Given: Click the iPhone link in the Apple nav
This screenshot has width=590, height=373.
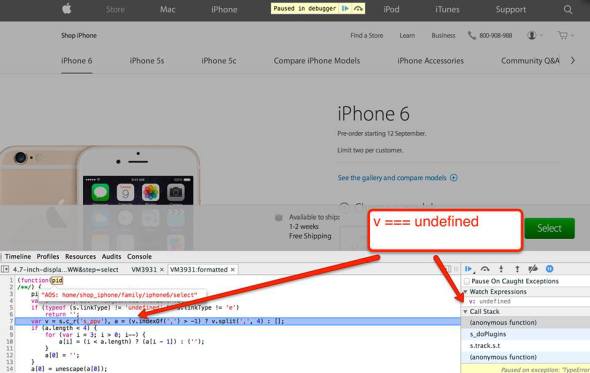Looking at the screenshot, I should pyautogui.click(x=224, y=9).
